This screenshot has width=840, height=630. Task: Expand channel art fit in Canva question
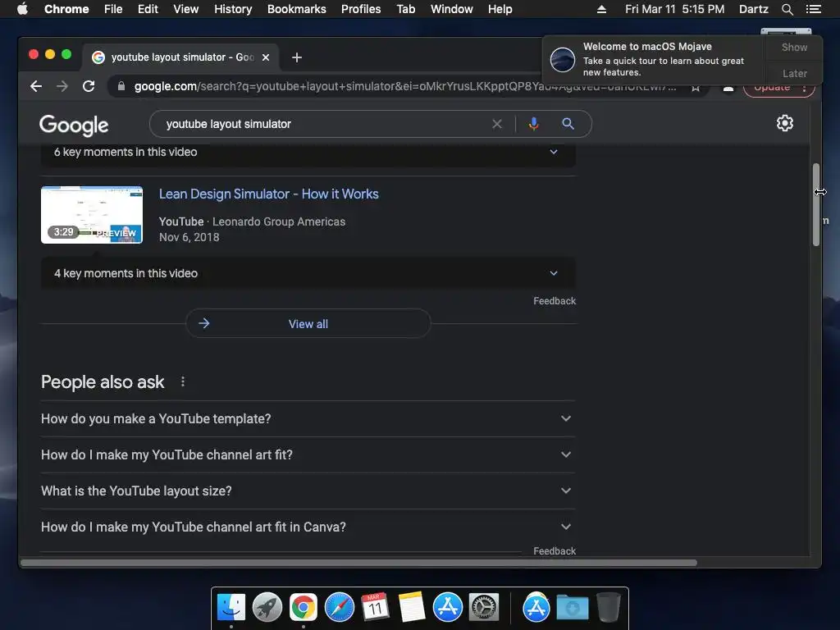tap(308, 527)
